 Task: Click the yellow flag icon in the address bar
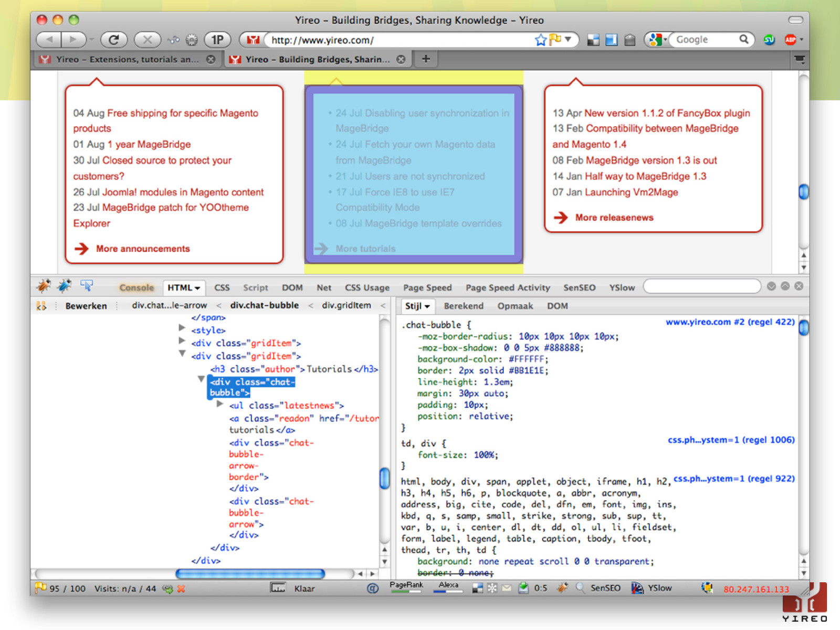(555, 39)
